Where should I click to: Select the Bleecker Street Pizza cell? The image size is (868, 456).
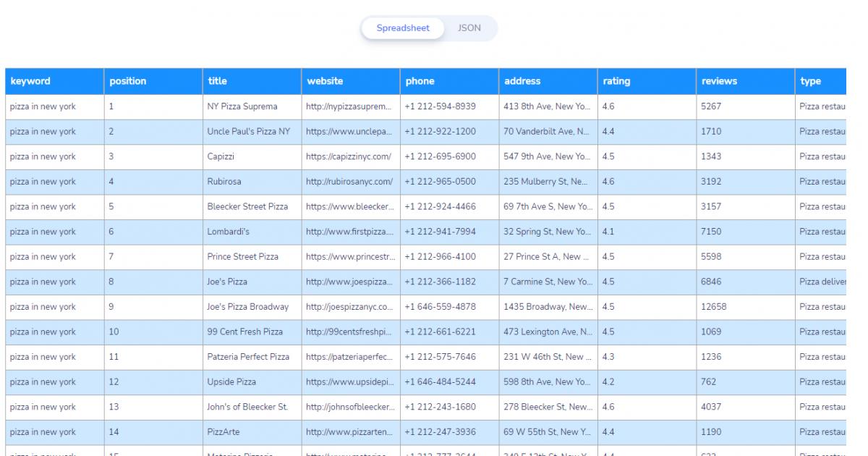click(x=252, y=207)
